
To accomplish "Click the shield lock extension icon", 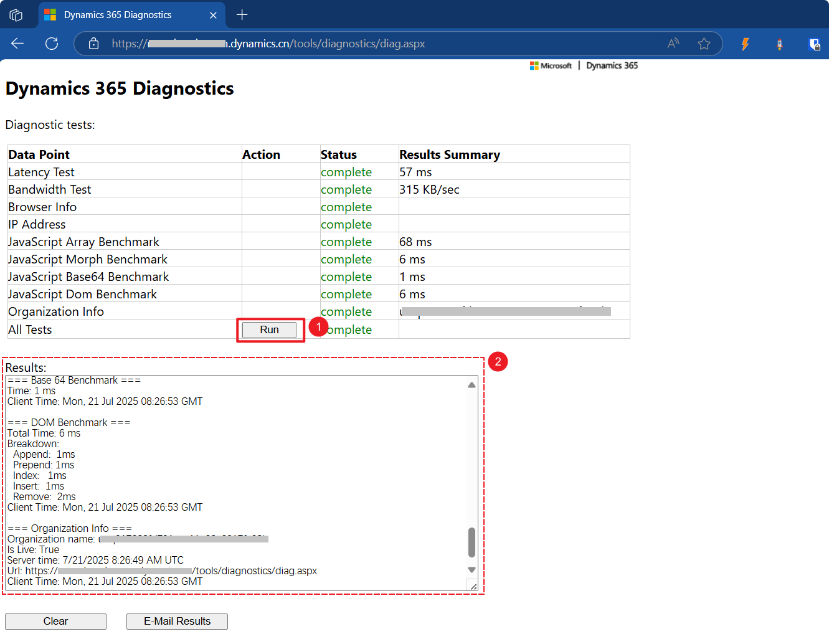I will [x=814, y=44].
